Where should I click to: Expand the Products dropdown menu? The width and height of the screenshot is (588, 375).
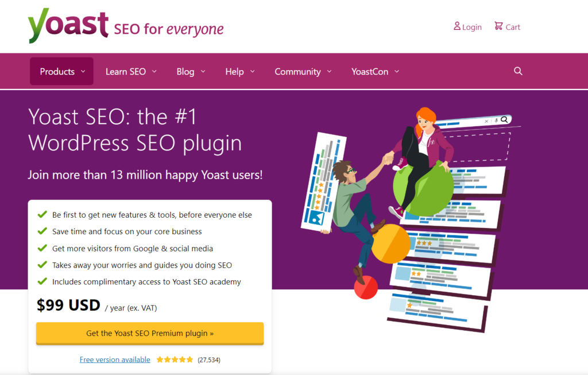pos(62,71)
